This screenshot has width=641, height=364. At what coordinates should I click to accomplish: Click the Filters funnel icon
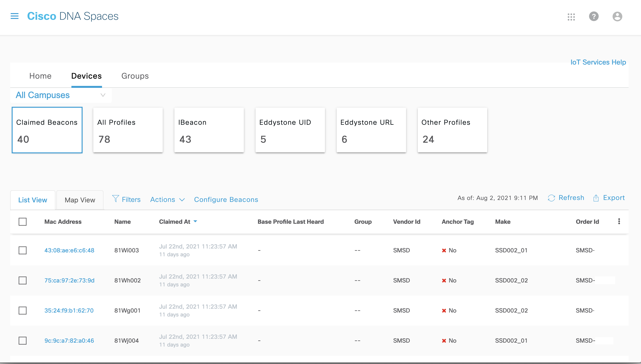(x=116, y=199)
